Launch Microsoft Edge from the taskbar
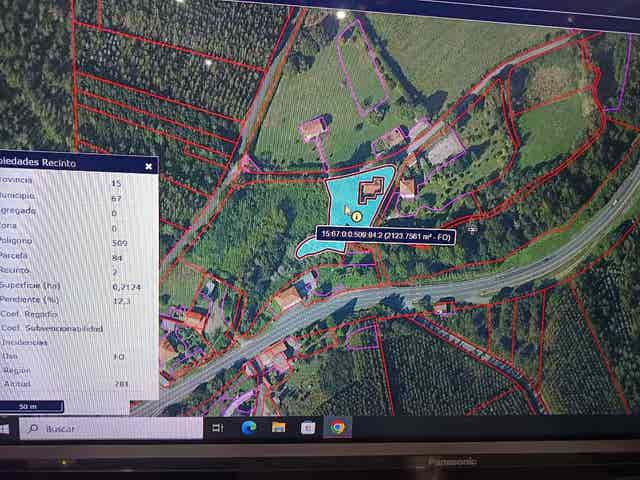Screen dimensions: 640x480 pos(248,427)
